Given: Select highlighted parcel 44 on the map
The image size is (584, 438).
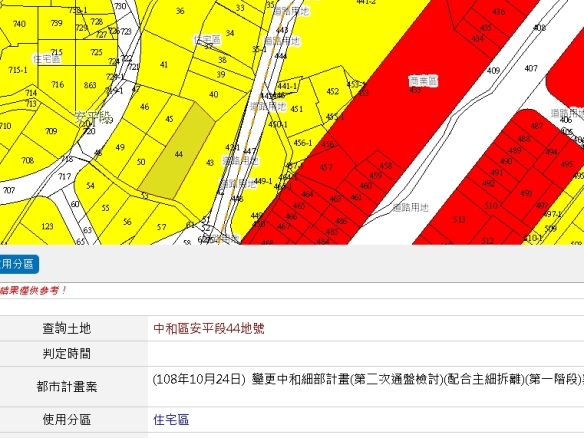Looking at the screenshot, I should 178,154.
